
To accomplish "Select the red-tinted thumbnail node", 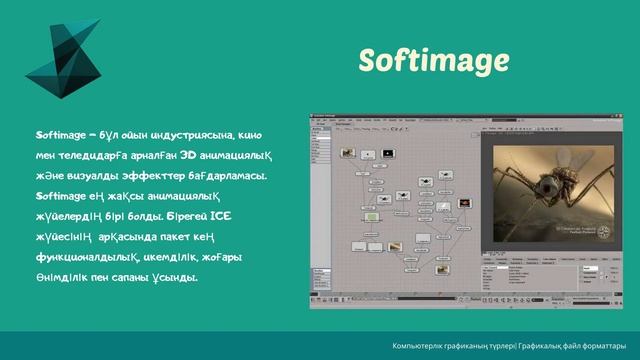I will click(464, 203).
